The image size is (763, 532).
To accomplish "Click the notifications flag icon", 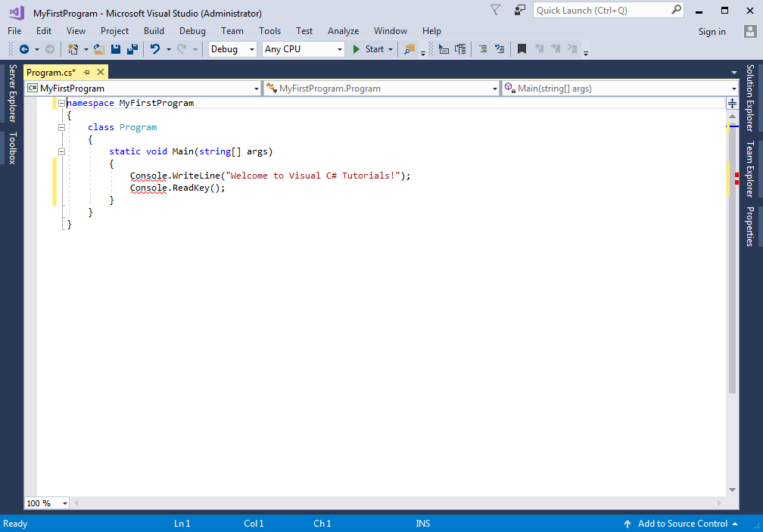I will 495,10.
